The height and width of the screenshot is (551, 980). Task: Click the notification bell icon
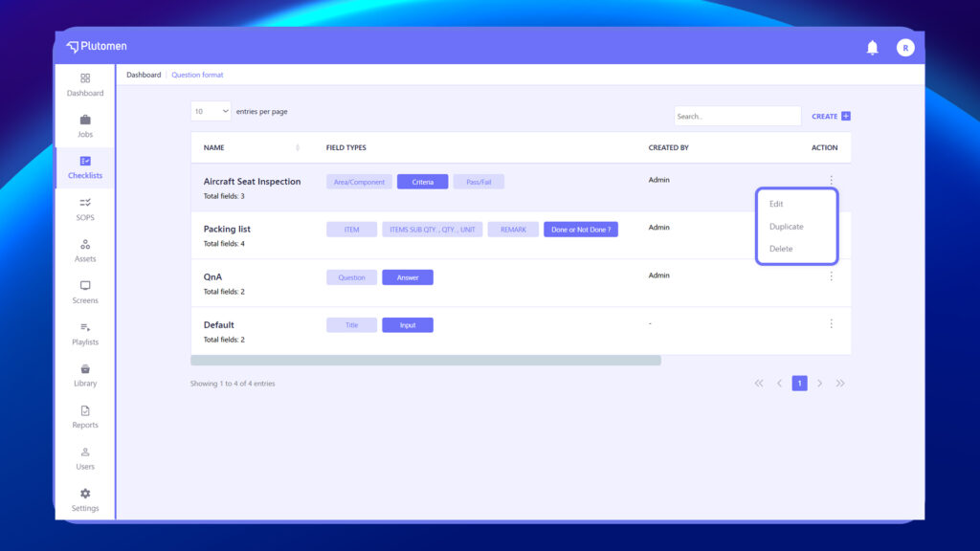click(873, 48)
